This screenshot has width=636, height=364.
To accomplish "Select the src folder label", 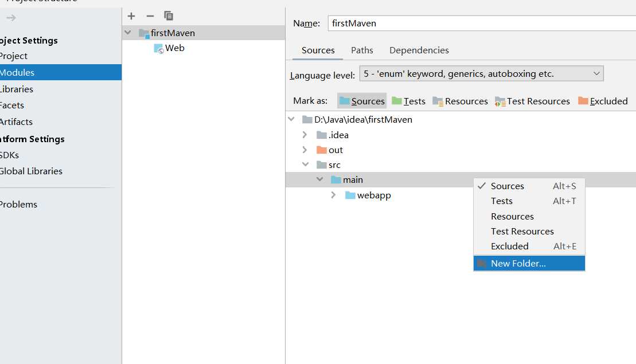I will click(x=334, y=165).
